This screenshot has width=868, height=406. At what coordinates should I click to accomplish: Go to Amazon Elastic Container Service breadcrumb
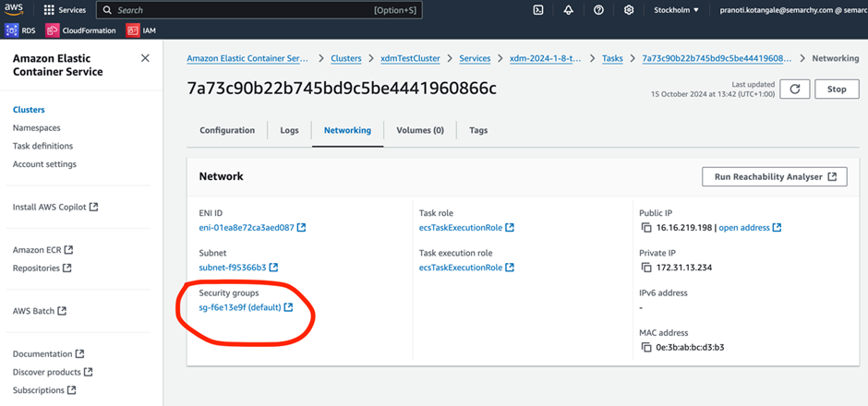click(247, 58)
